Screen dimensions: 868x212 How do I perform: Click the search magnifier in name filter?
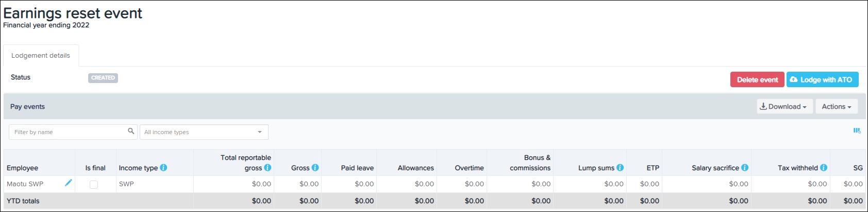point(131,132)
